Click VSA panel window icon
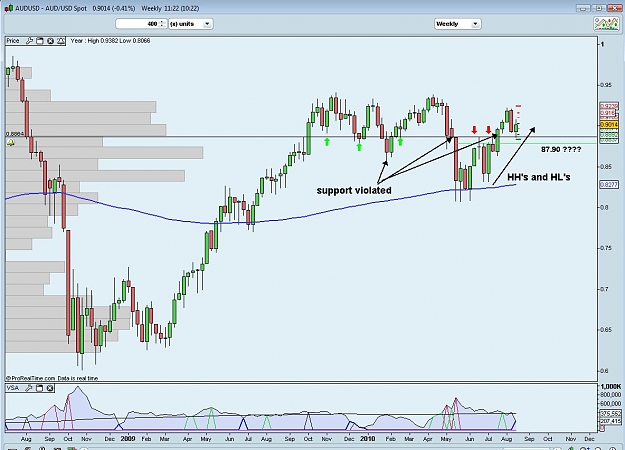The image size is (625, 450). 39,388
